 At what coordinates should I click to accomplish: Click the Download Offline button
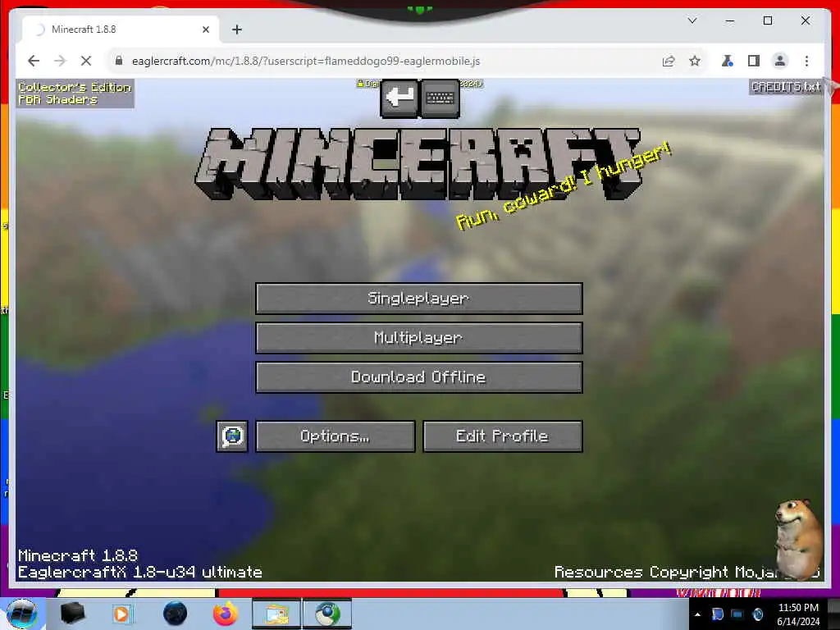tap(419, 377)
